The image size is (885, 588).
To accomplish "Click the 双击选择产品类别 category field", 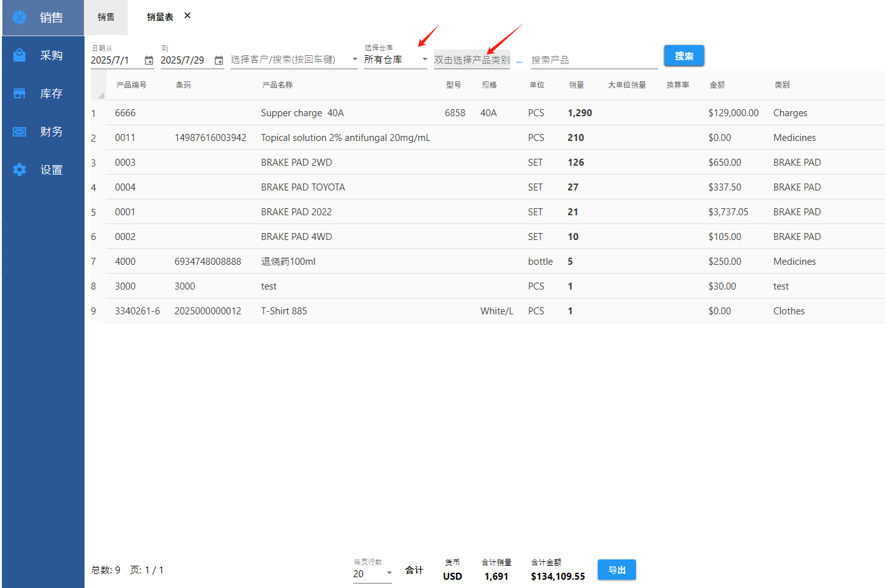I will (x=471, y=60).
